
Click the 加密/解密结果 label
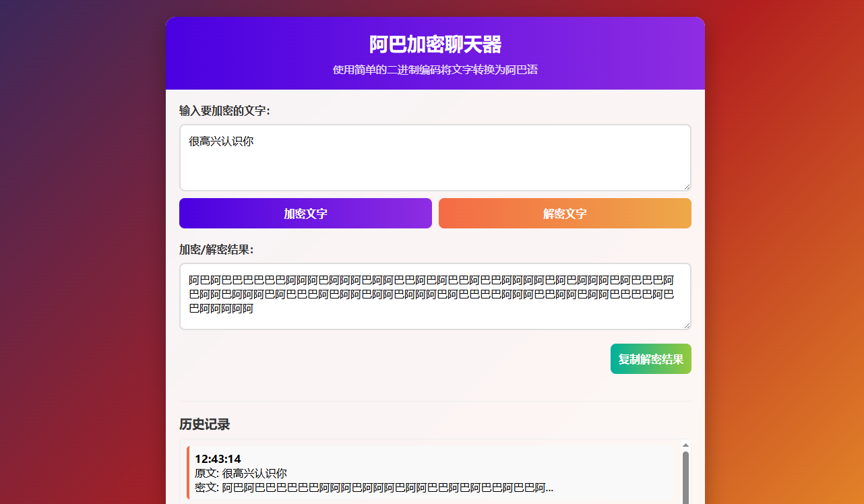[x=216, y=250]
